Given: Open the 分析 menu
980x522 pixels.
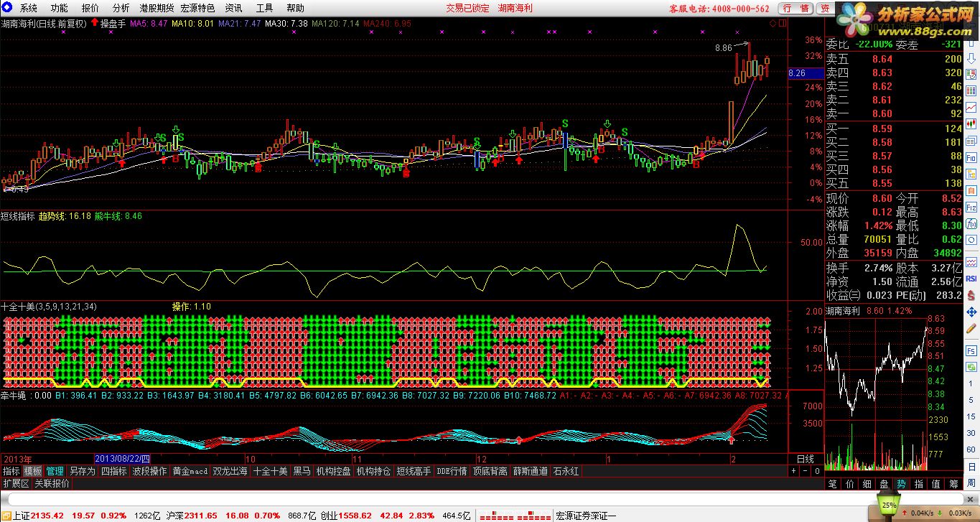Looking at the screenshot, I should click(121, 8).
